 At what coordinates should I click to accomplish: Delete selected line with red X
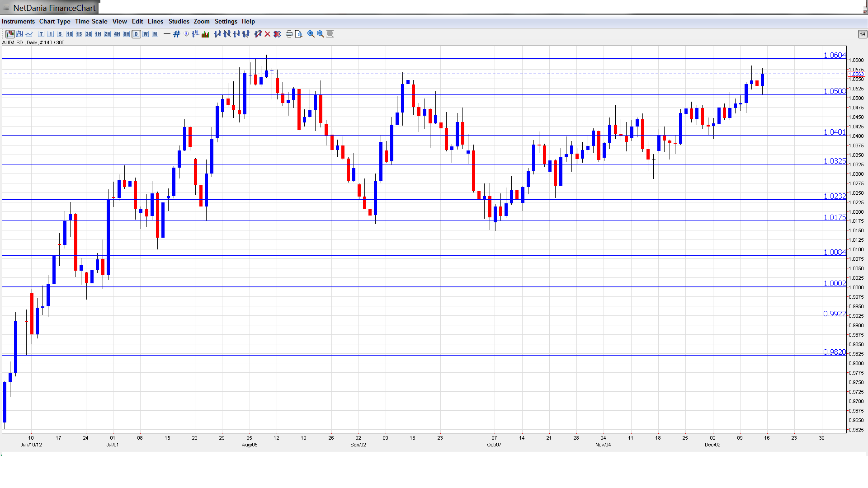[268, 34]
